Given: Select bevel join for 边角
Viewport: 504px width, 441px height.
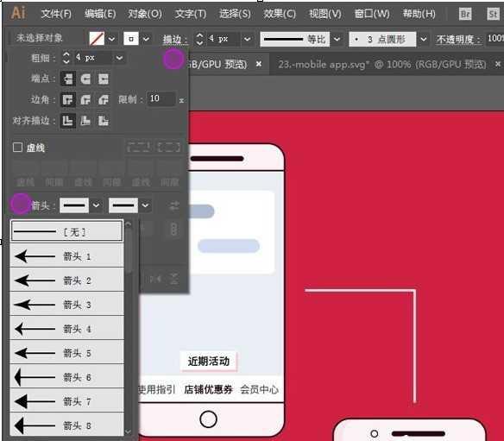Looking at the screenshot, I should [x=104, y=99].
